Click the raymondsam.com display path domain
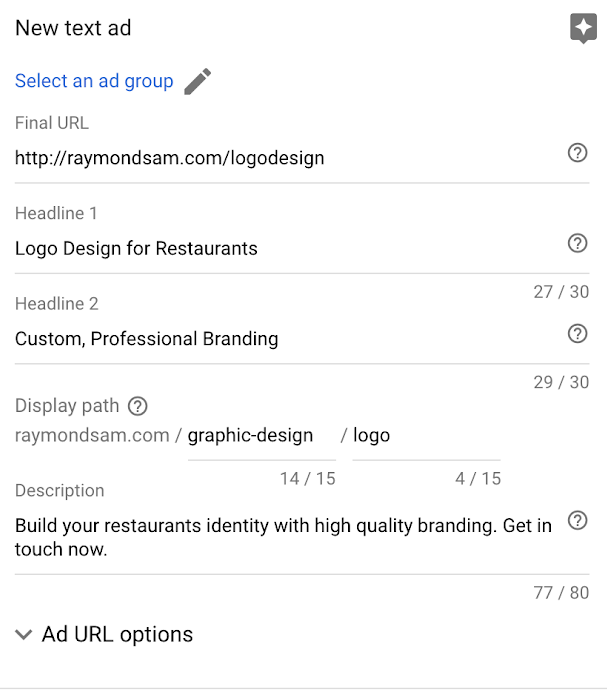This screenshot has width=607, height=698. pos(92,435)
